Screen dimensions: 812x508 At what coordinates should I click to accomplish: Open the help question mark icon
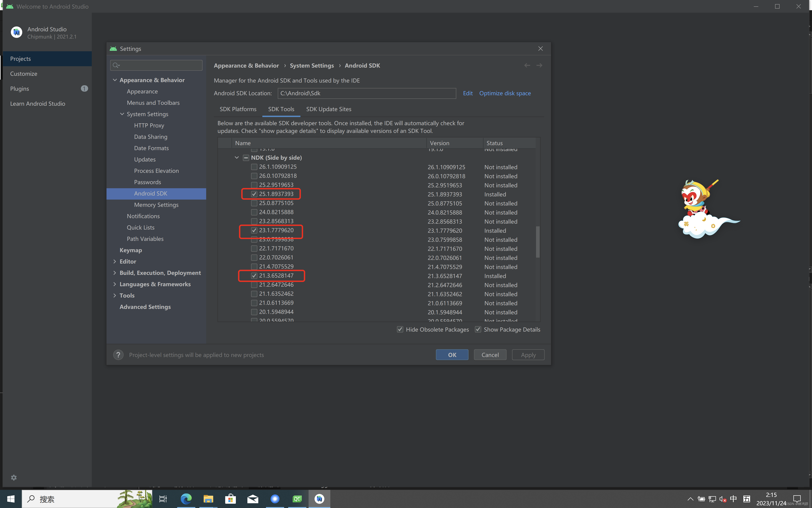click(x=118, y=355)
